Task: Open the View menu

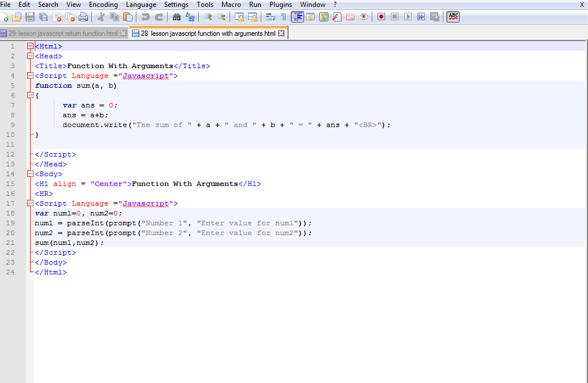Action: 73,5
